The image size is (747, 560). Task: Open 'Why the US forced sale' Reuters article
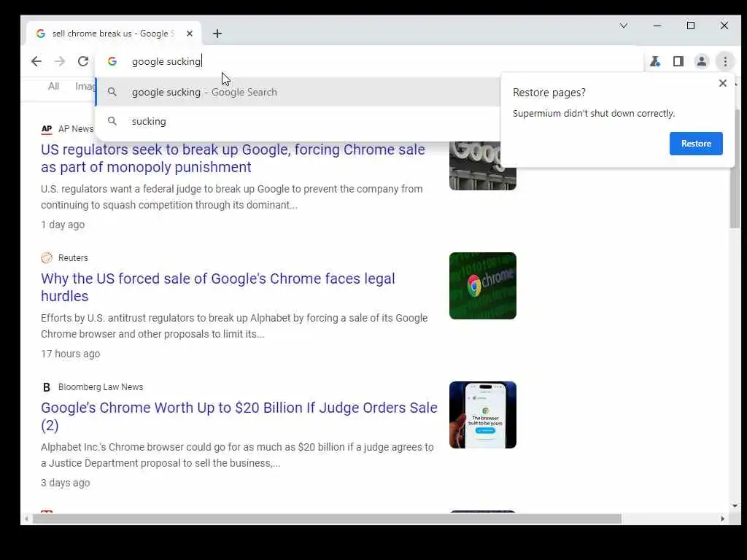point(217,287)
